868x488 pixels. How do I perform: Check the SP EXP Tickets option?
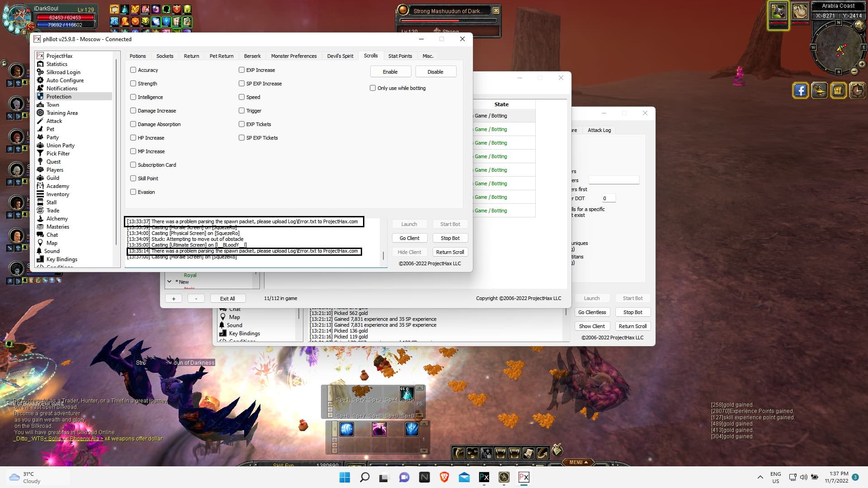242,138
